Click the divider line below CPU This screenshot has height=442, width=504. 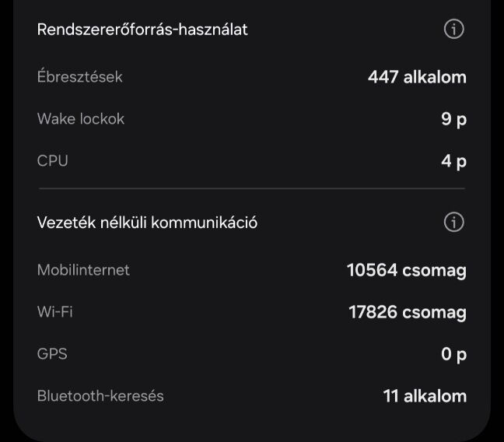252,188
